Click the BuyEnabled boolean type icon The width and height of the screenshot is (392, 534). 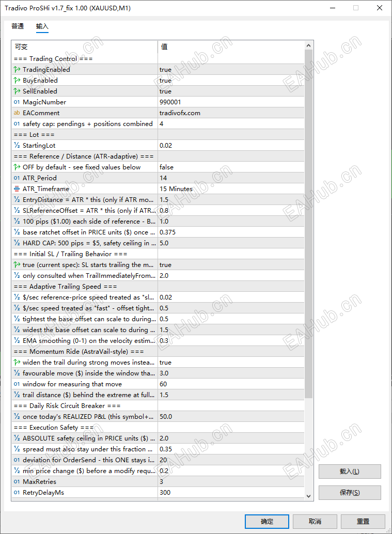coord(17,81)
